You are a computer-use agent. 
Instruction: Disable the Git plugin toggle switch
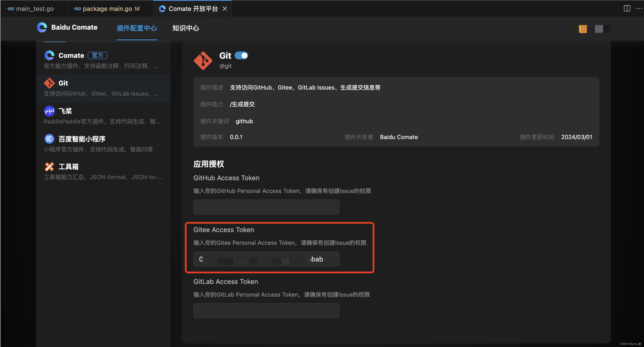241,55
